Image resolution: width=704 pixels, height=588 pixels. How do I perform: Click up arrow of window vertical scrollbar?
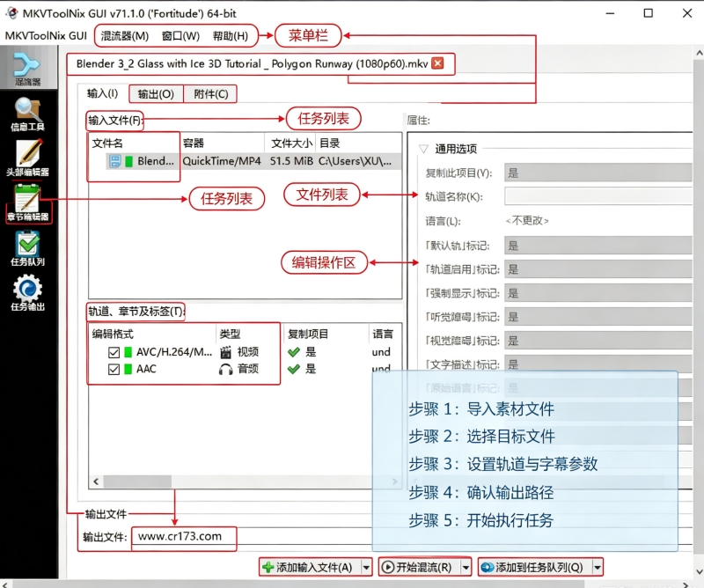coord(699,52)
